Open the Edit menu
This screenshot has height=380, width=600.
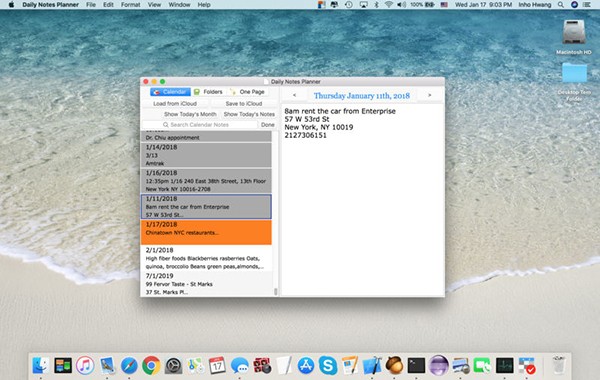click(x=108, y=5)
